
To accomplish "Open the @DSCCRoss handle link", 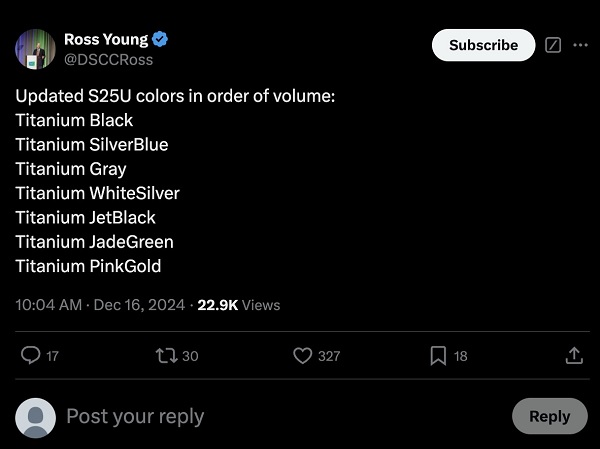I will 108,60.
